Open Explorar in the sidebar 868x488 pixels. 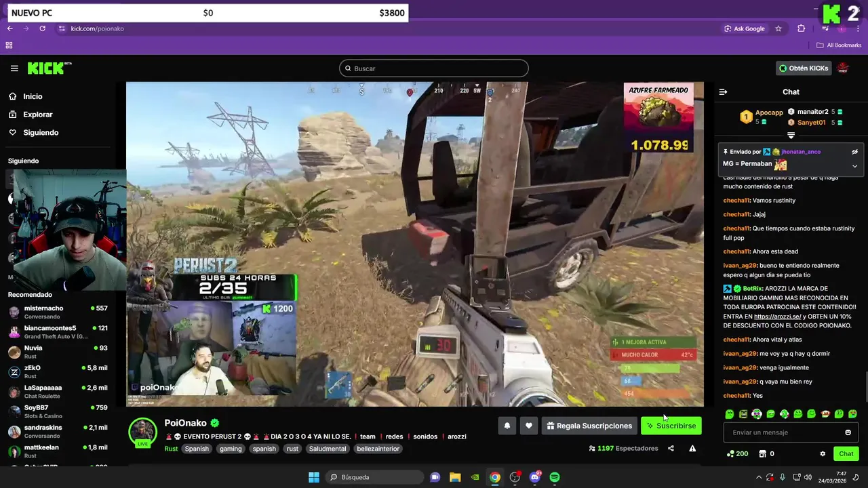click(x=37, y=115)
